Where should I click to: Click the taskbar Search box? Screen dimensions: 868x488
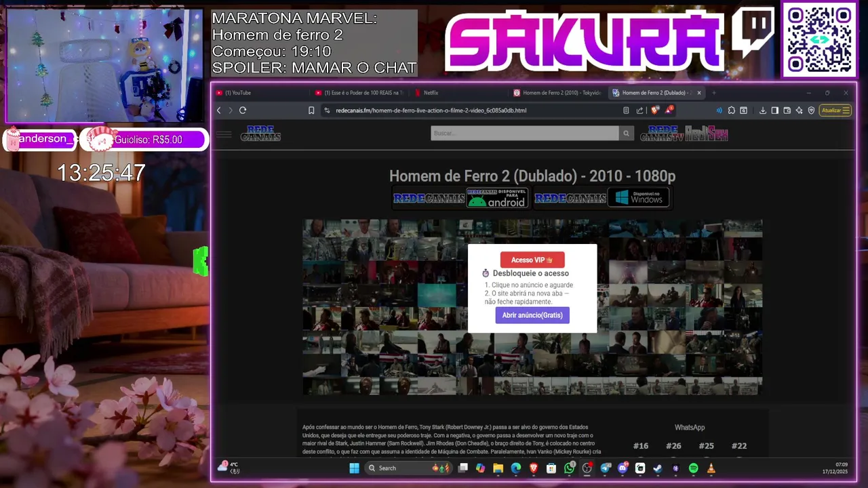(x=408, y=468)
